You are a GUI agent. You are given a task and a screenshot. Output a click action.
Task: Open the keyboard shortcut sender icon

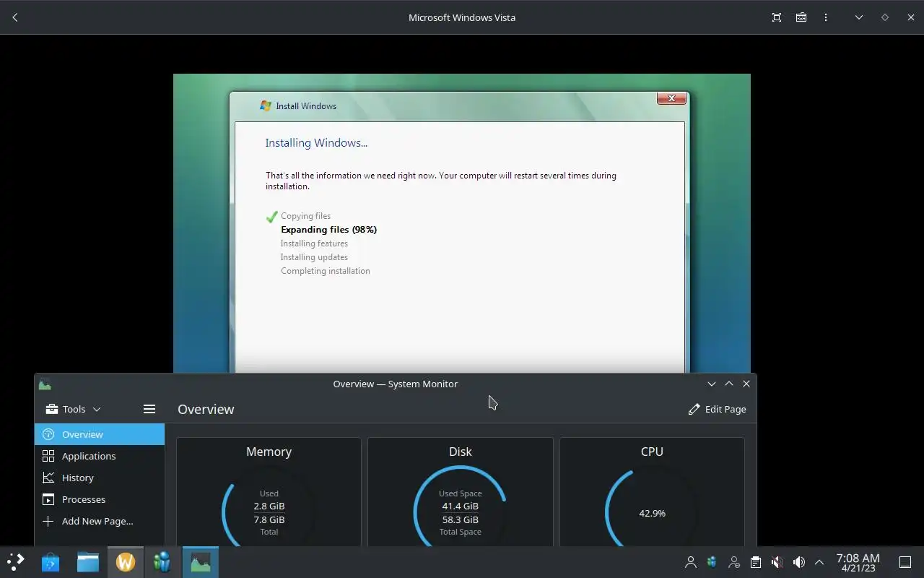pyautogui.click(x=801, y=17)
